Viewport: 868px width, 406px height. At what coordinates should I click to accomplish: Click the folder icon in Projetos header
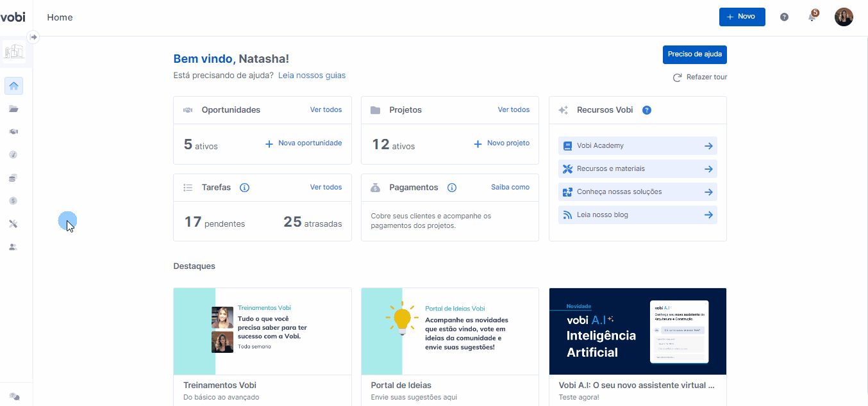point(376,110)
